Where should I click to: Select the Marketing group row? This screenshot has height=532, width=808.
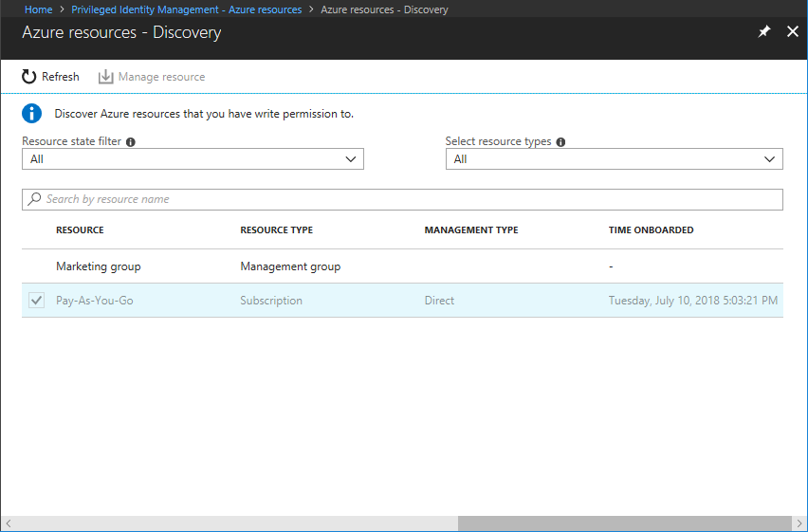tap(99, 266)
